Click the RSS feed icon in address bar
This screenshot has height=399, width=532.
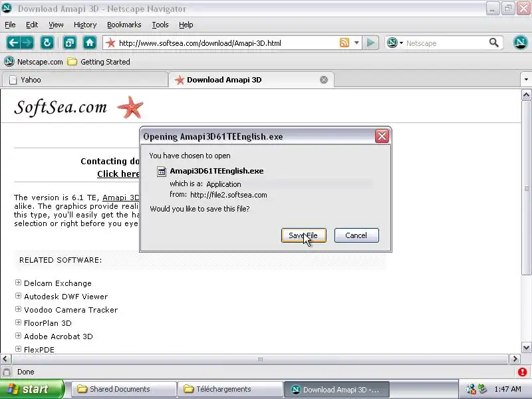(x=344, y=43)
